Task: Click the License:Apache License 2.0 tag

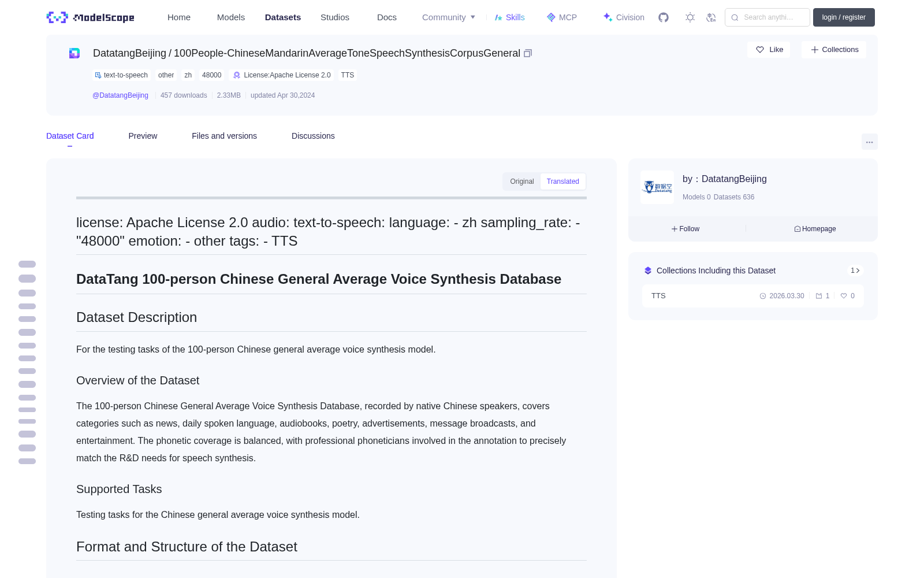Action: point(282,75)
